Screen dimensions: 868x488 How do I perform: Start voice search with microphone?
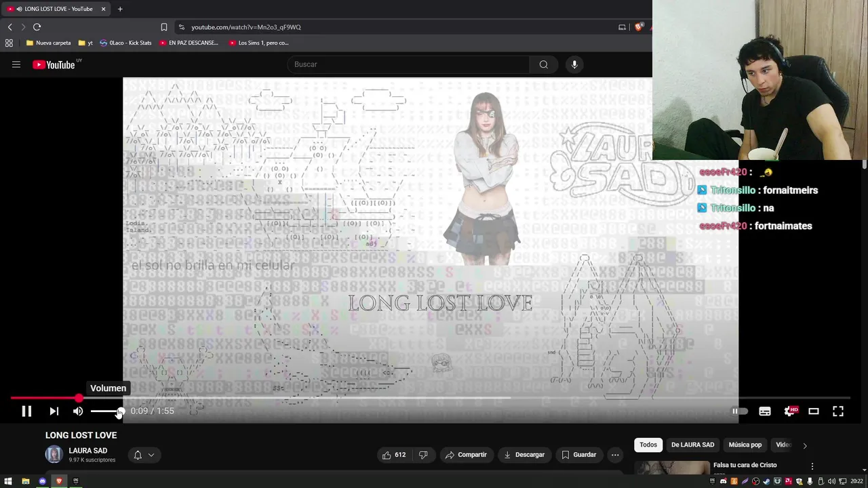(574, 64)
